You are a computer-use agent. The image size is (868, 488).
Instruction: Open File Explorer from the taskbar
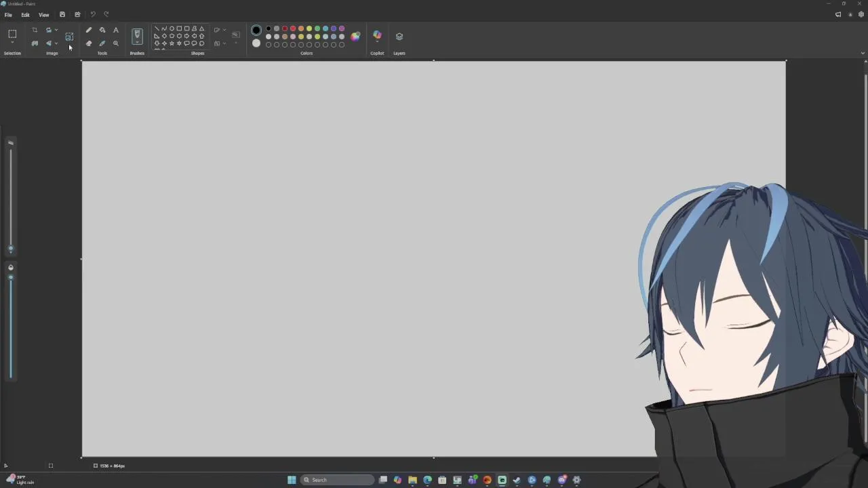pos(412,480)
